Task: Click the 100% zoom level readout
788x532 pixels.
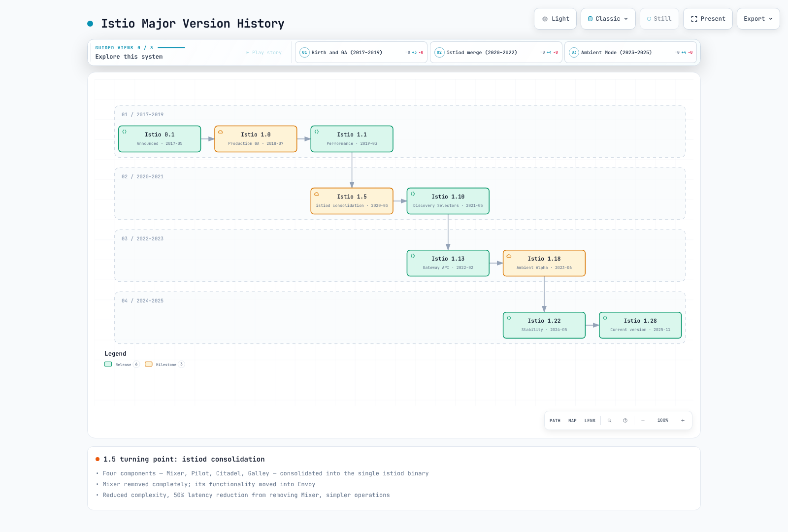Action: point(663,421)
